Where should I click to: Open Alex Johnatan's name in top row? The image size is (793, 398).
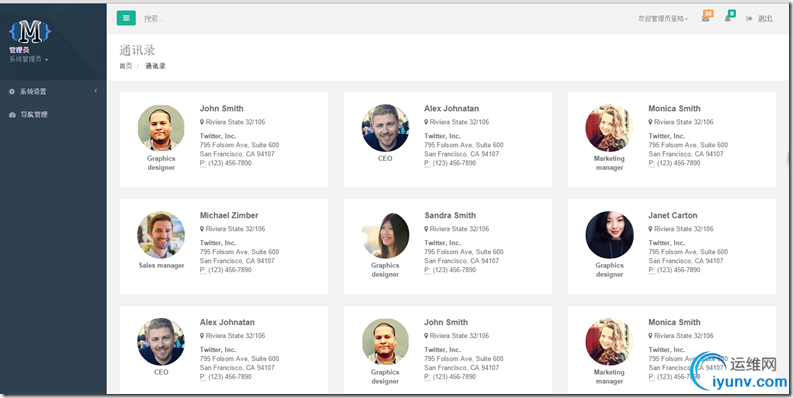click(451, 108)
